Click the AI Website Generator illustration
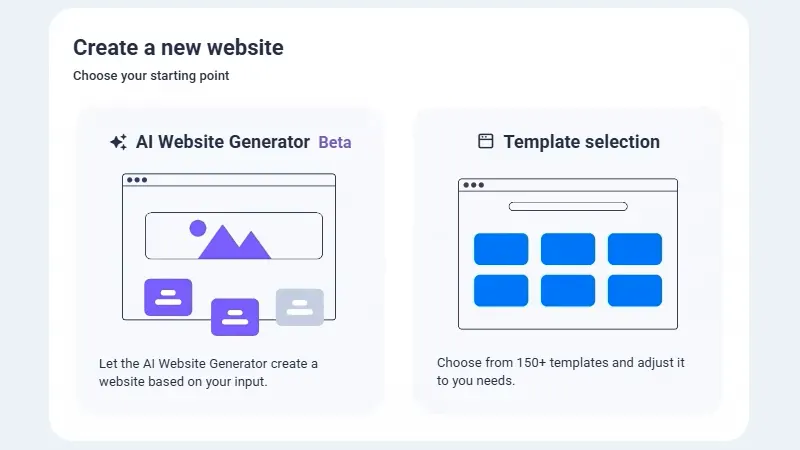This screenshot has width=800, height=450. click(x=229, y=250)
